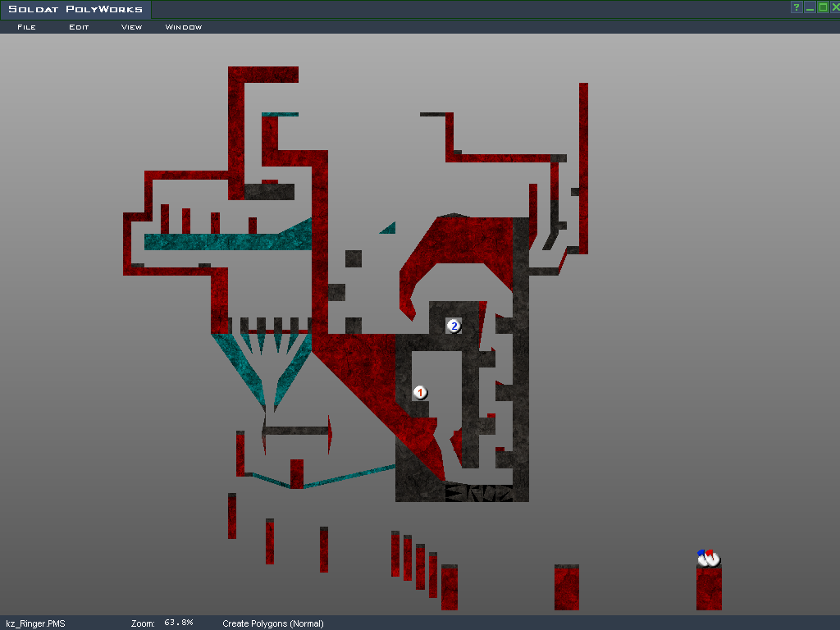
Task: Open the Edit menu
Action: coord(79,27)
